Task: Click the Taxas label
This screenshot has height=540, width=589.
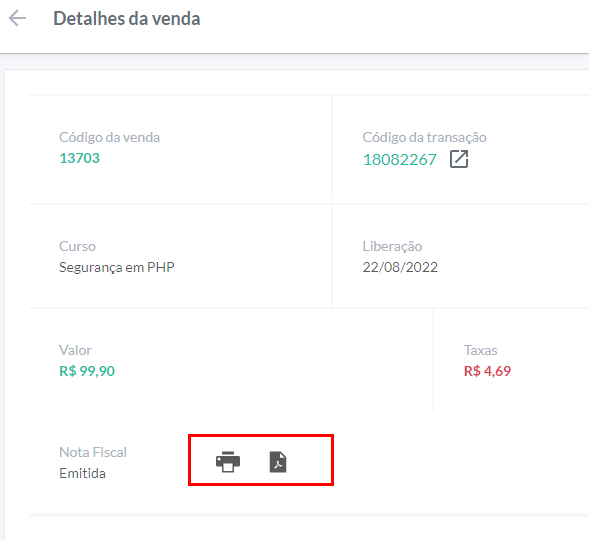Action: click(x=481, y=350)
